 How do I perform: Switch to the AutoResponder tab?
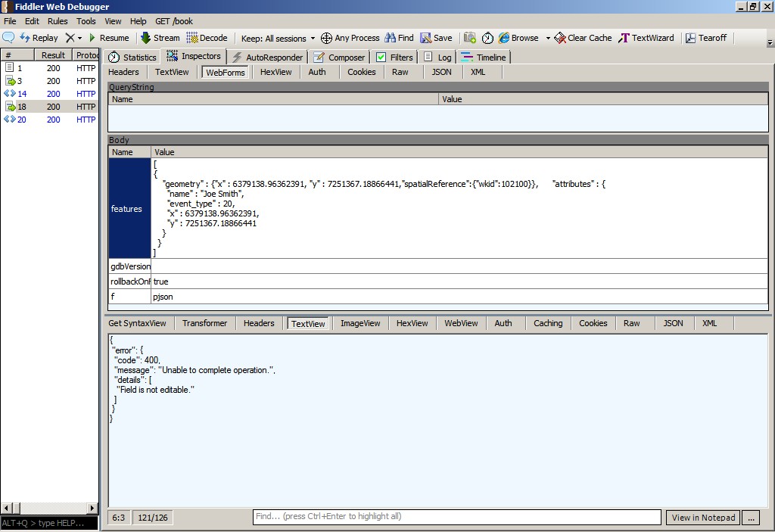pyautogui.click(x=267, y=58)
